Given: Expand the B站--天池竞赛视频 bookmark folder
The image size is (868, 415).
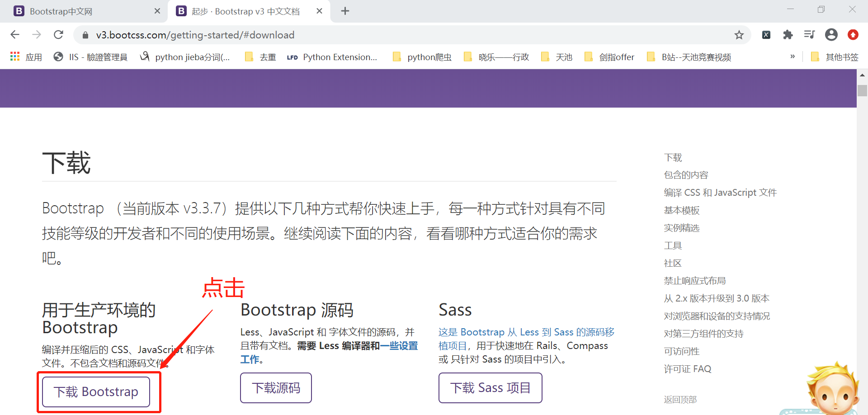Looking at the screenshot, I should tap(689, 57).
